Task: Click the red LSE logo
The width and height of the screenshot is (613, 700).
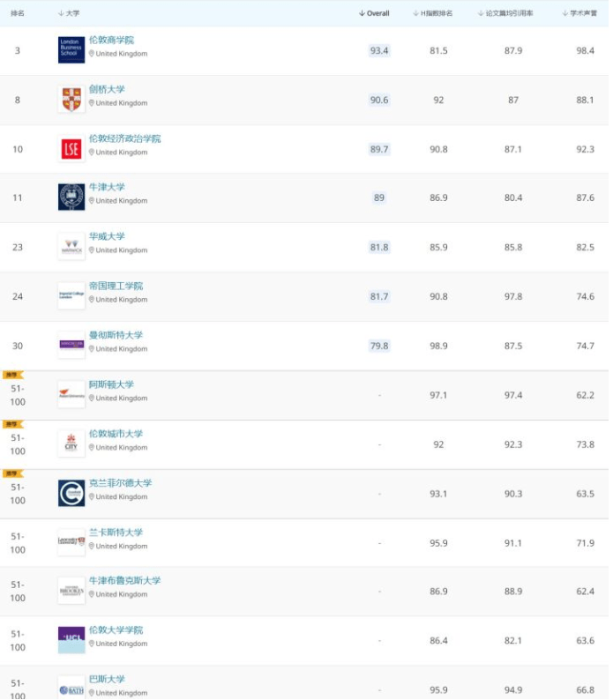Action: pyautogui.click(x=71, y=149)
